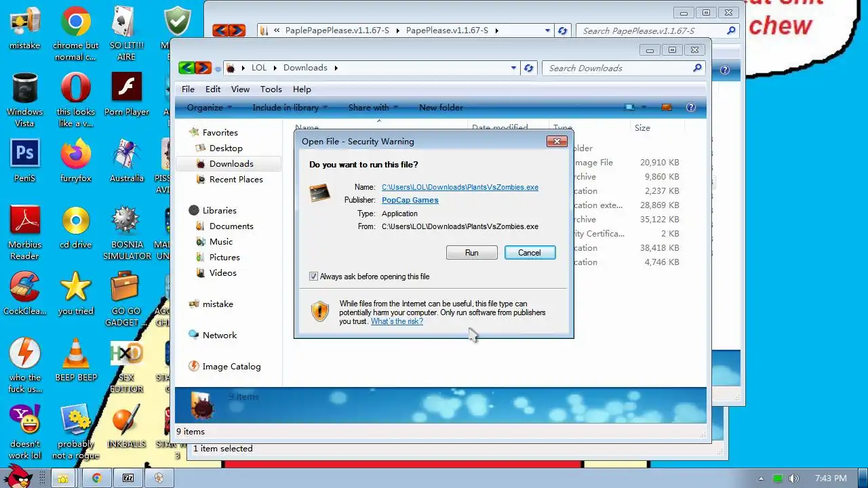Open the PapePlease window address dropdown
Screen dimensions: 868x488
click(547, 30)
